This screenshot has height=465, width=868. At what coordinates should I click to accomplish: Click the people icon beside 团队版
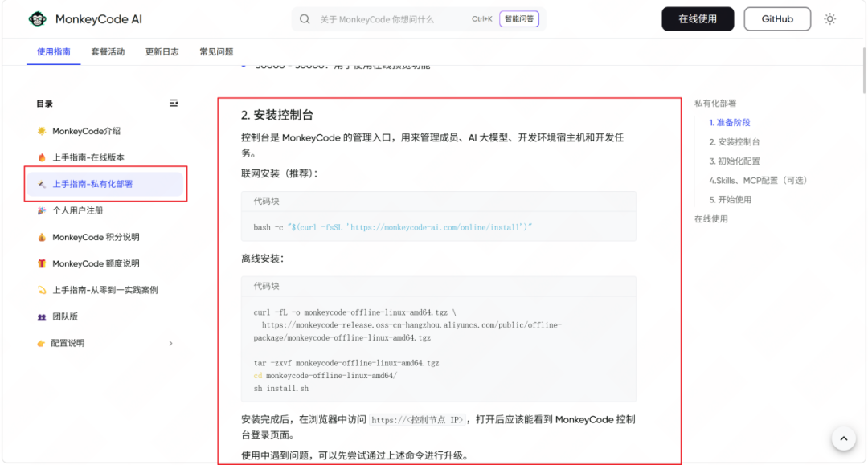point(42,316)
